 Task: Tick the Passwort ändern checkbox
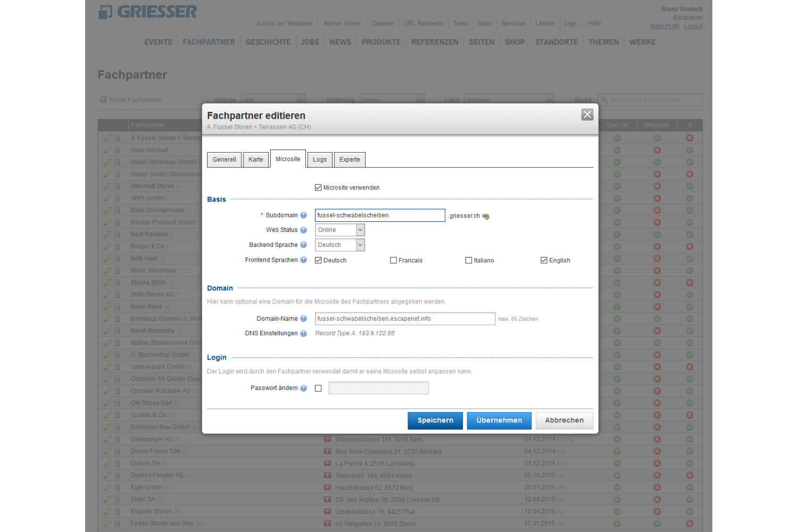point(318,388)
